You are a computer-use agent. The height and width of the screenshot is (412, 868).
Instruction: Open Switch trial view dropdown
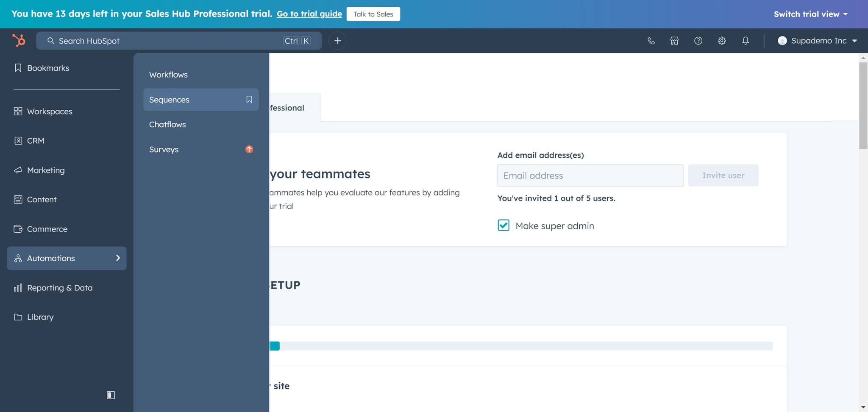(810, 14)
